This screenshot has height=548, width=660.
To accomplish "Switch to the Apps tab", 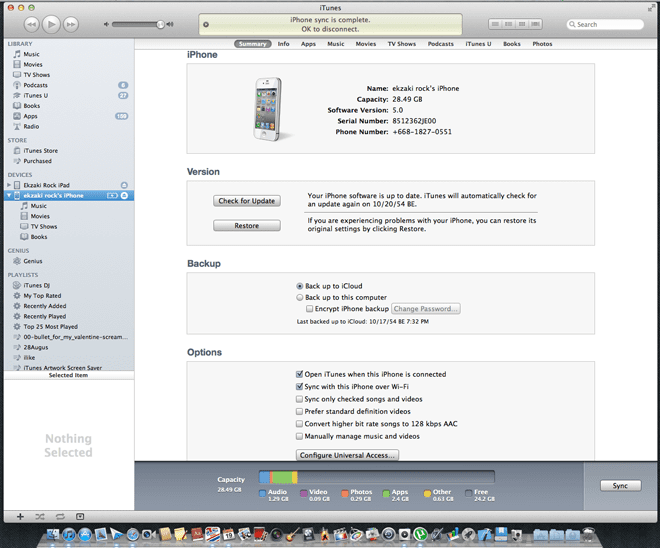I will (x=308, y=44).
